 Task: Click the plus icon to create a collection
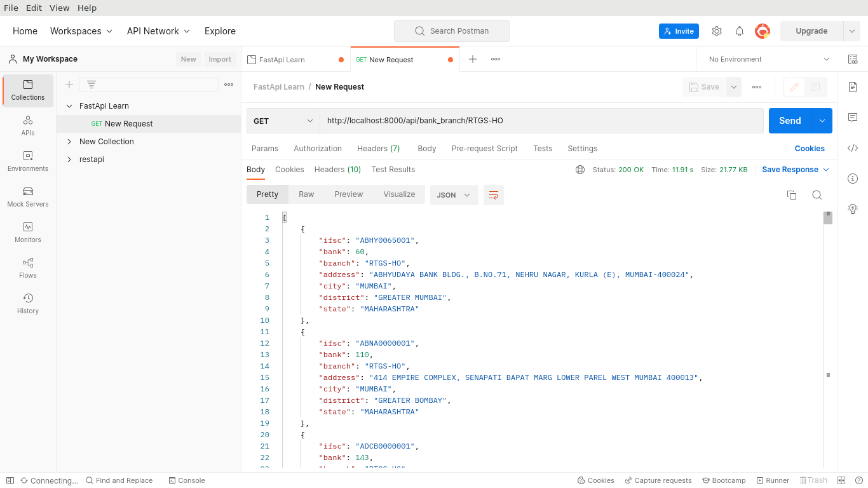tap(69, 85)
